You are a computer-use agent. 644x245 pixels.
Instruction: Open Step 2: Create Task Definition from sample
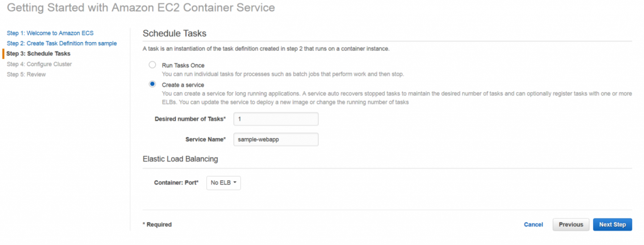[x=62, y=43]
